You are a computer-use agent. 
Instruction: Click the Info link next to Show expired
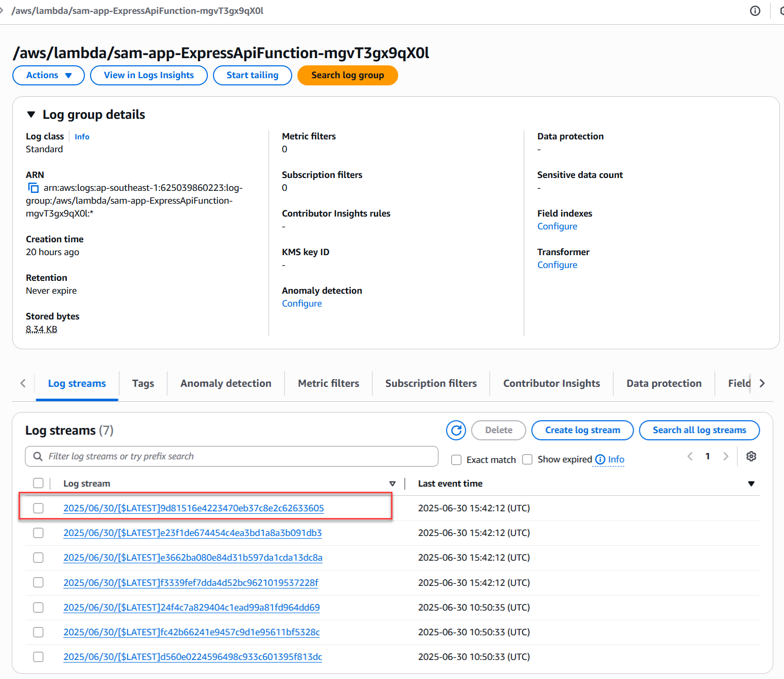(616, 459)
